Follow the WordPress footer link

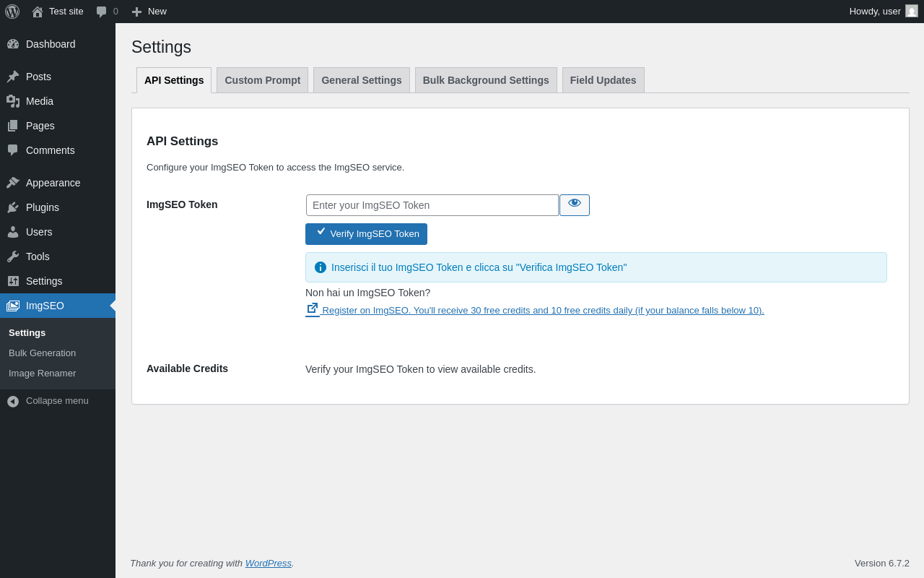[269, 563]
